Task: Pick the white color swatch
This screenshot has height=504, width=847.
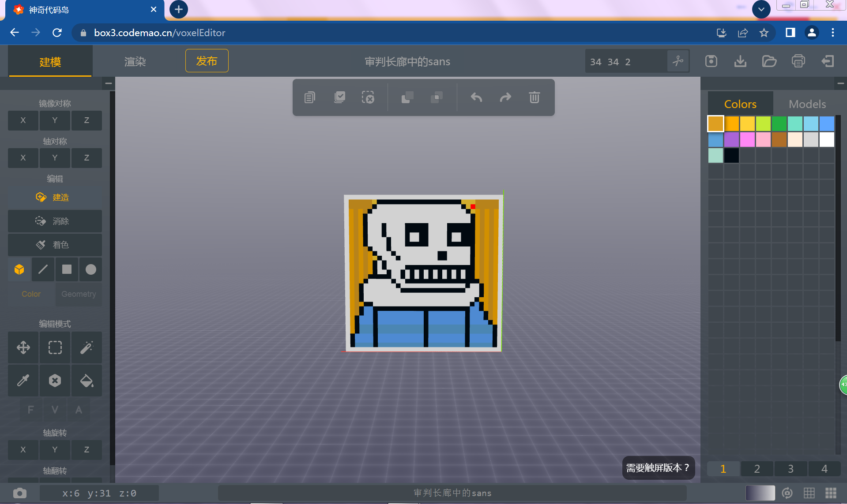Action: pos(827,139)
